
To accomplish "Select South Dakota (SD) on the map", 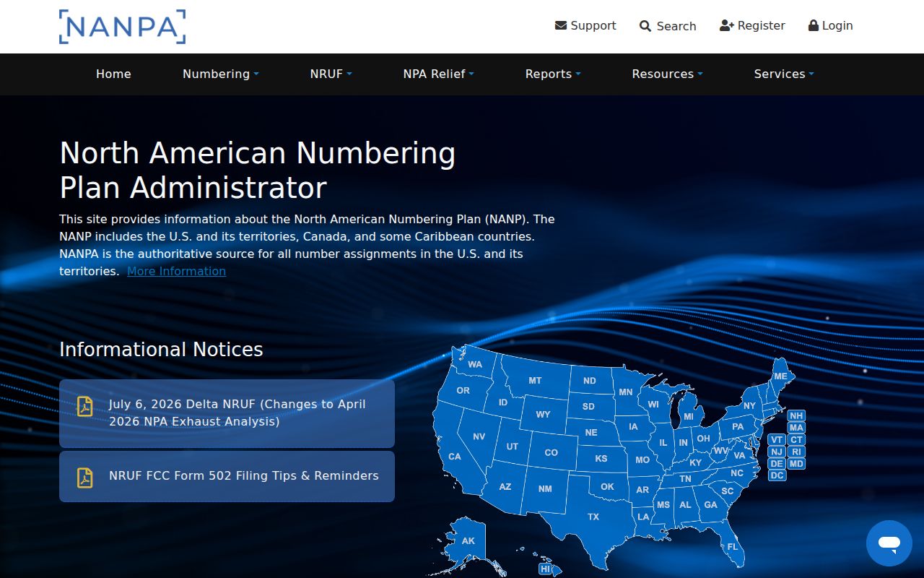I will (589, 406).
